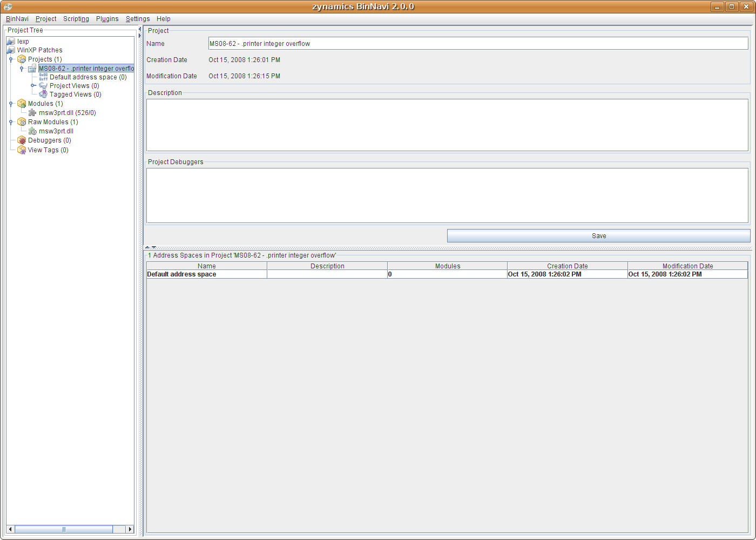
Task: Select 'Project Views (0)' tree row
Action: [75, 86]
